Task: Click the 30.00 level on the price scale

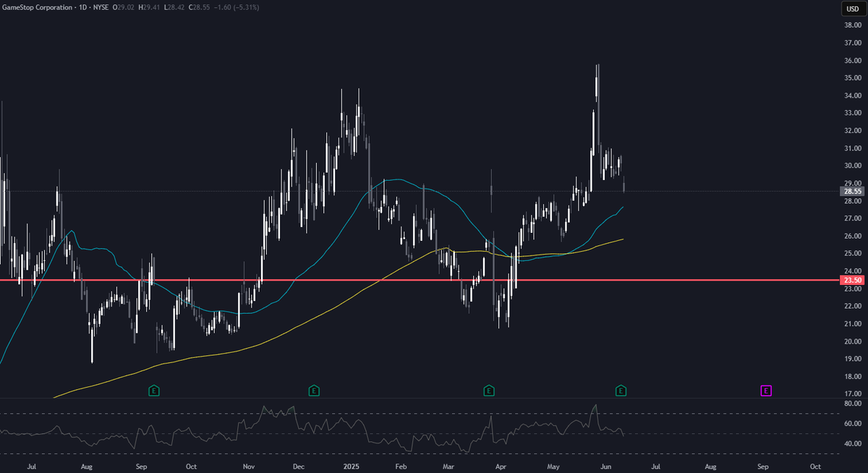Action: [854, 165]
